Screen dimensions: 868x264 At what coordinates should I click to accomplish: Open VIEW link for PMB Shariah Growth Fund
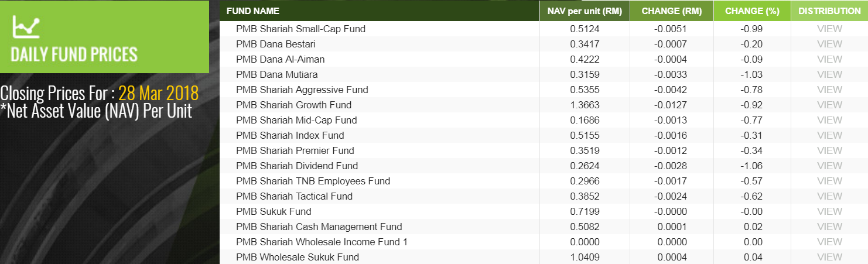pos(829,105)
